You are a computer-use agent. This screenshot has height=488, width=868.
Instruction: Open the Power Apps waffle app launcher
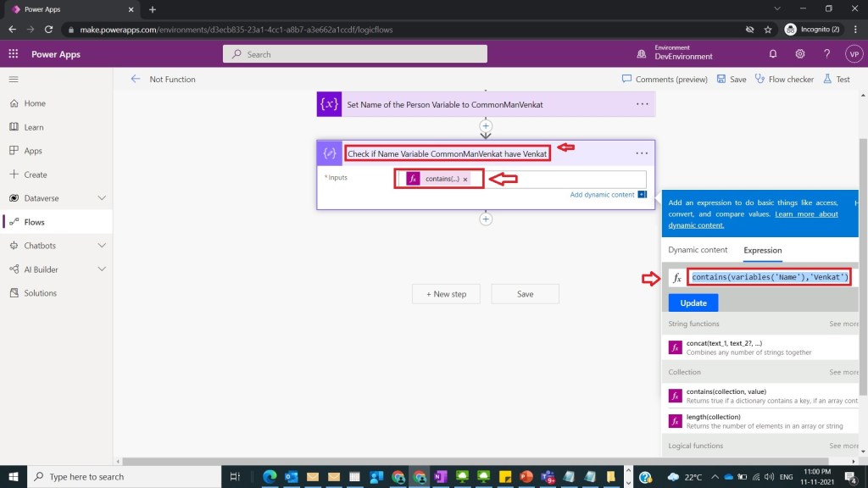(14, 54)
